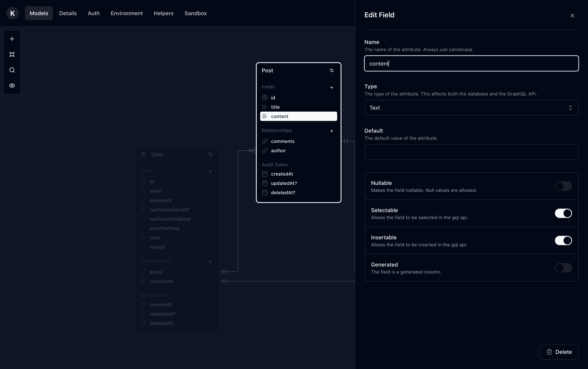Close the Edit Field panel
Image resolution: width=588 pixels, height=369 pixels.
point(572,16)
